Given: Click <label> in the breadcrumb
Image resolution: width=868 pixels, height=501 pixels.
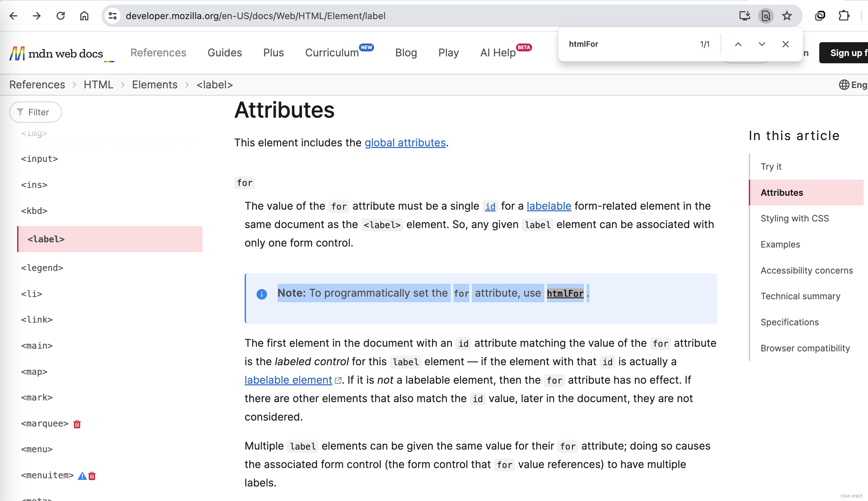Looking at the screenshot, I should coord(215,85).
